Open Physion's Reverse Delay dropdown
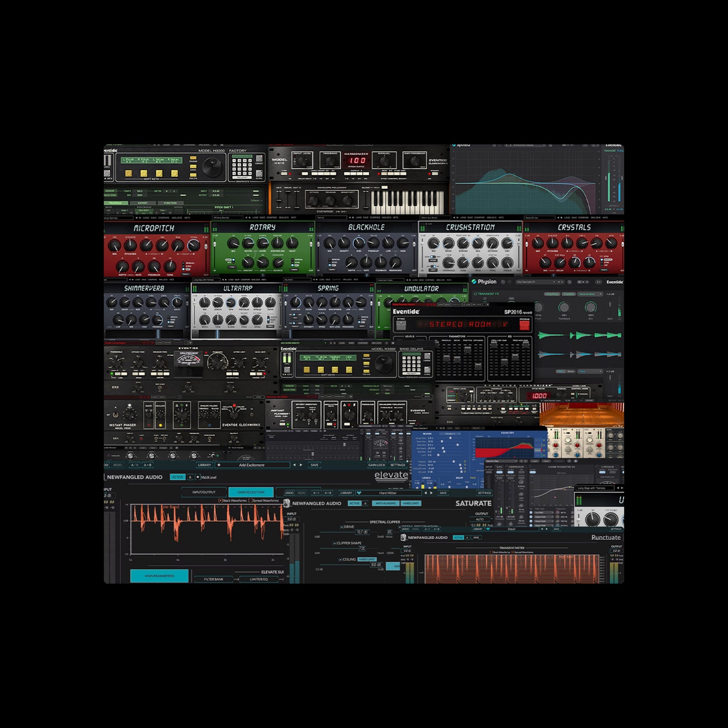 click(x=590, y=294)
